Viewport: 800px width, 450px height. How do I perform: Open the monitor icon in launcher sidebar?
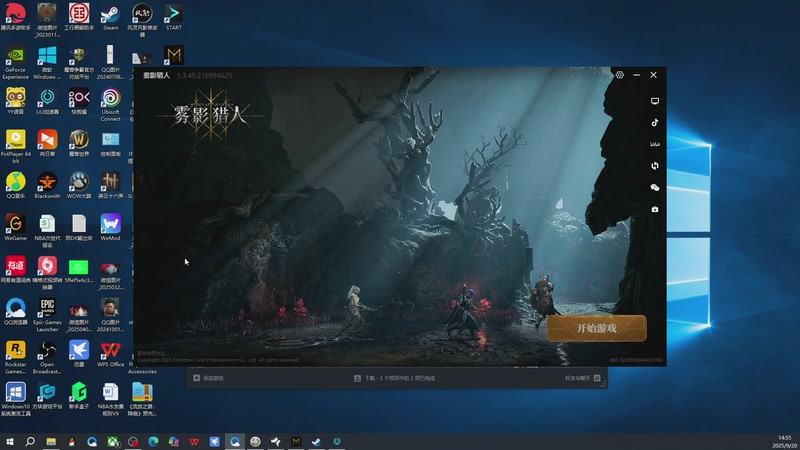(x=655, y=101)
